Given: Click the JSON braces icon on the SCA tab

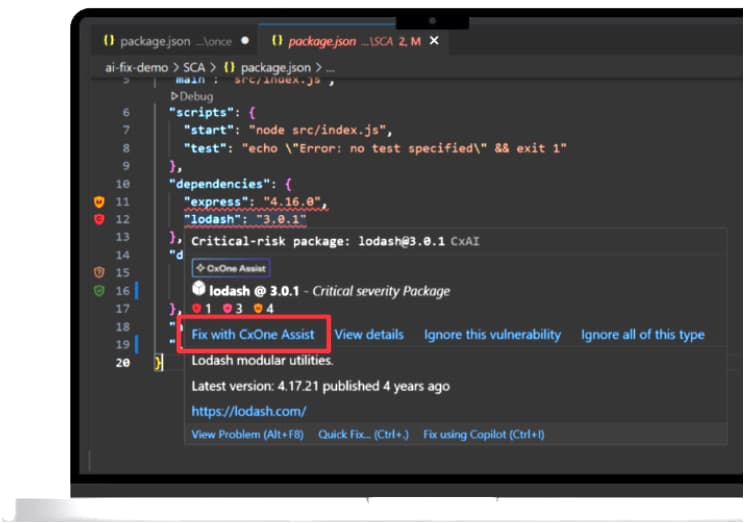Looking at the screenshot, I should (x=277, y=41).
